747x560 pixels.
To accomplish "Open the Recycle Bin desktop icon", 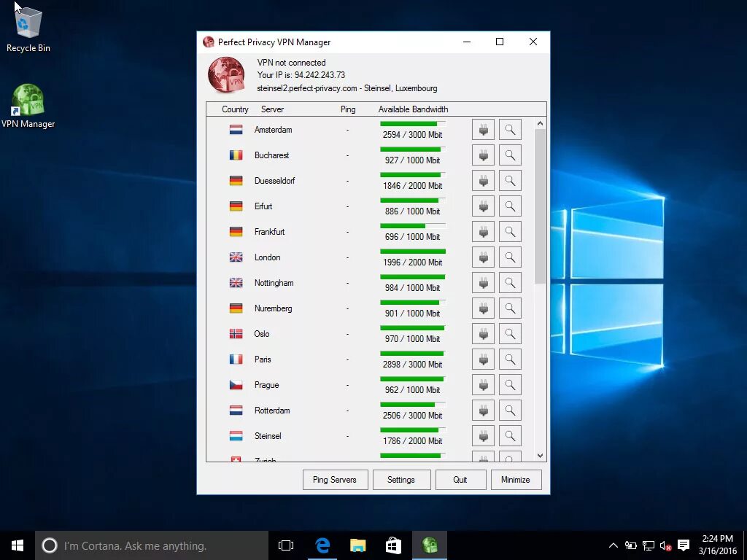I will [28, 28].
